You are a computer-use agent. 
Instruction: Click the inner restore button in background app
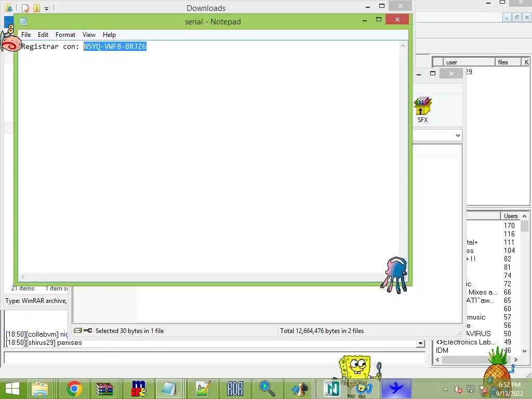(x=517, y=17)
